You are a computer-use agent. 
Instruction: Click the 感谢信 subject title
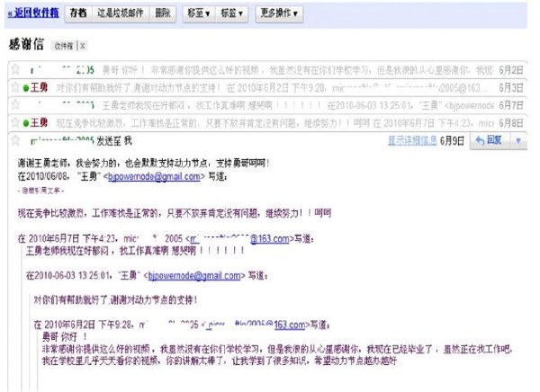tap(26, 44)
